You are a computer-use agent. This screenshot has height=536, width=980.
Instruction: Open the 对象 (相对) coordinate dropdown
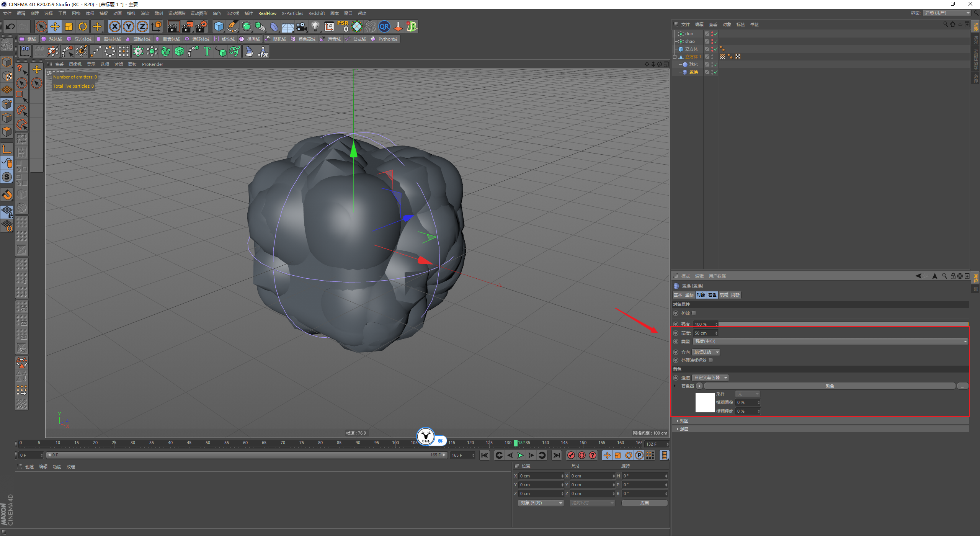click(x=541, y=503)
